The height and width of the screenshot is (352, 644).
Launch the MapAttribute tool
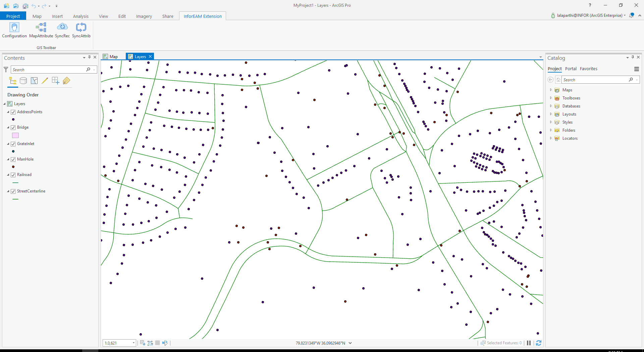click(x=41, y=30)
